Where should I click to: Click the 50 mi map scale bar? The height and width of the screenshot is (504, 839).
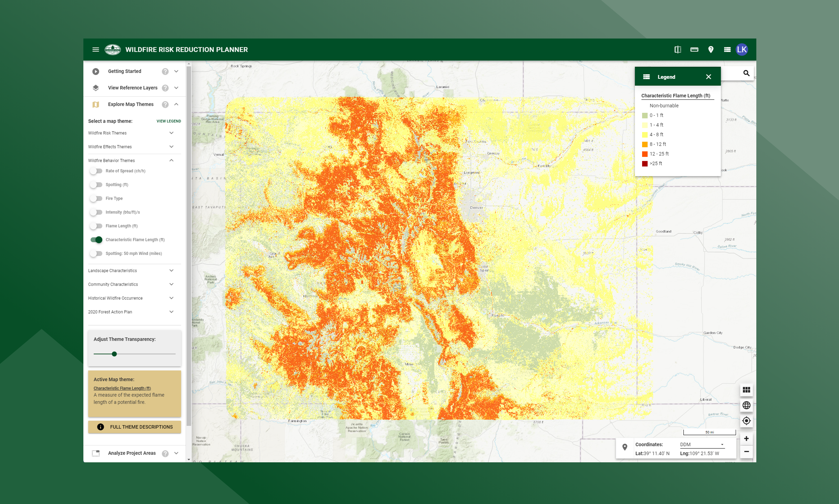coord(709,433)
